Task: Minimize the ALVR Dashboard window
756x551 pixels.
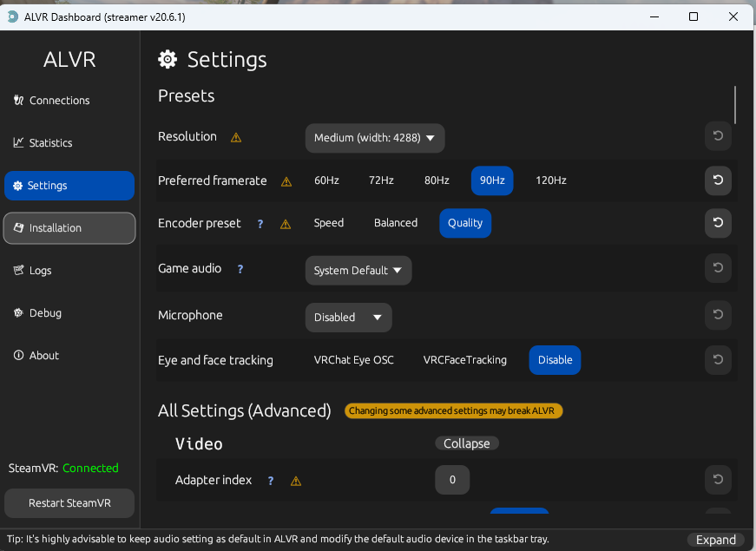Action: tap(654, 16)
